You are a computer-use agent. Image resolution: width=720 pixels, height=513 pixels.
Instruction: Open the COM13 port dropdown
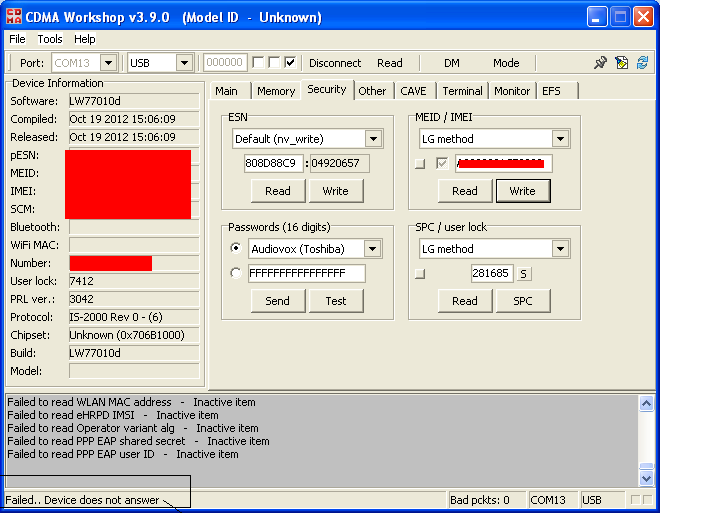click(109, 63)
